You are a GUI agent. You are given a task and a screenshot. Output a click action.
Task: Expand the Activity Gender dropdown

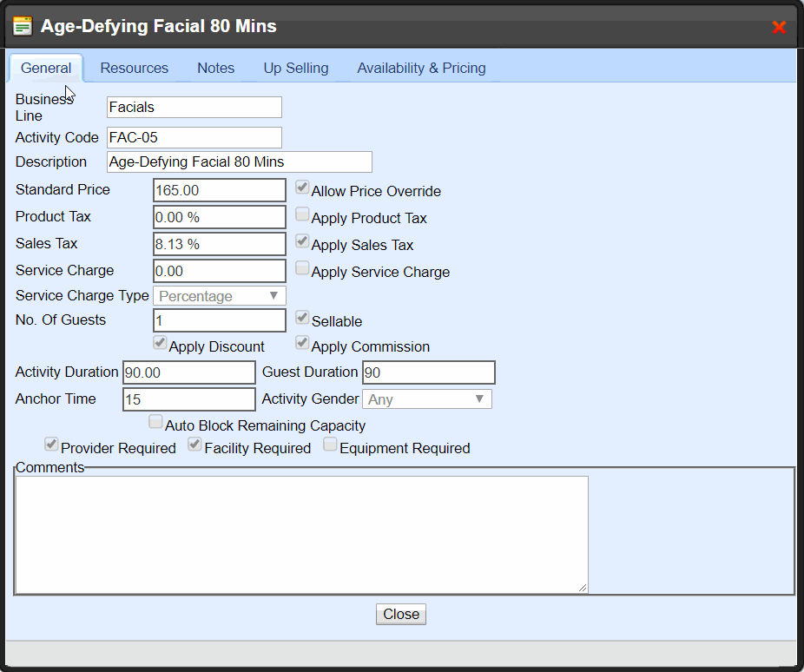pyautogui.click(x=426, y=399)
